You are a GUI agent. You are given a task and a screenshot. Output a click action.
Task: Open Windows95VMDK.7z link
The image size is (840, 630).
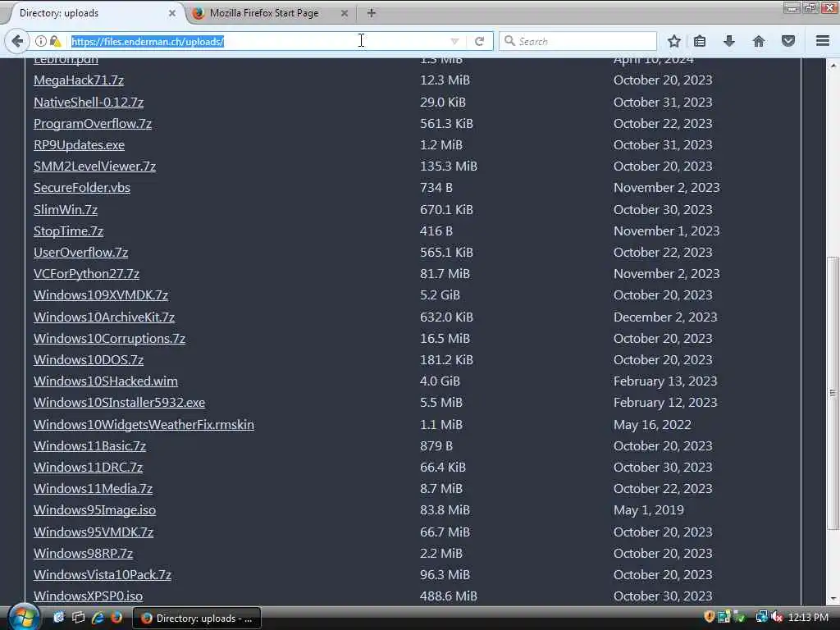tap(94, 532)
